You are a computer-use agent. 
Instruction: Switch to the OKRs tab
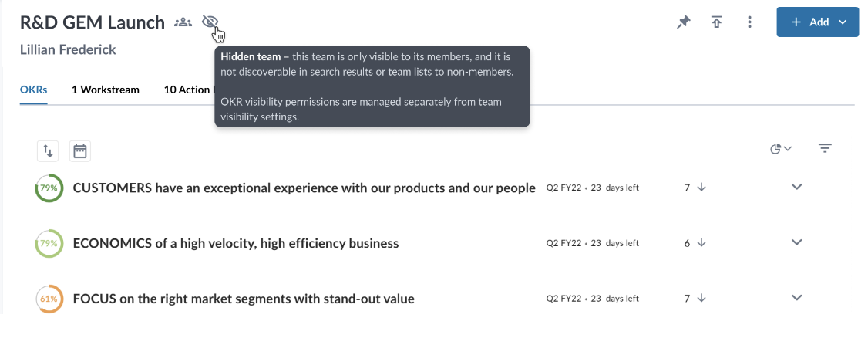click(33, 90)
